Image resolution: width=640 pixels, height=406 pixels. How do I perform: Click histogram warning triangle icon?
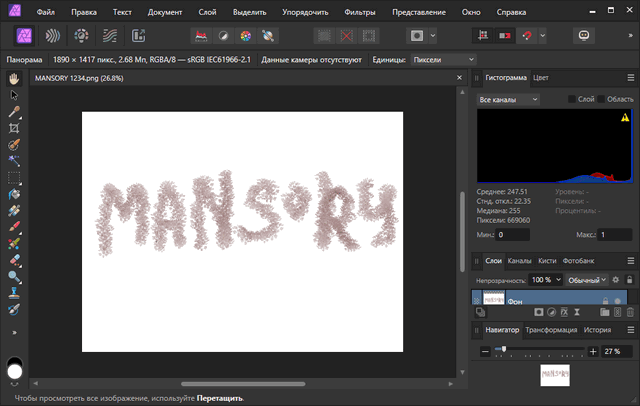coord(625,117)
